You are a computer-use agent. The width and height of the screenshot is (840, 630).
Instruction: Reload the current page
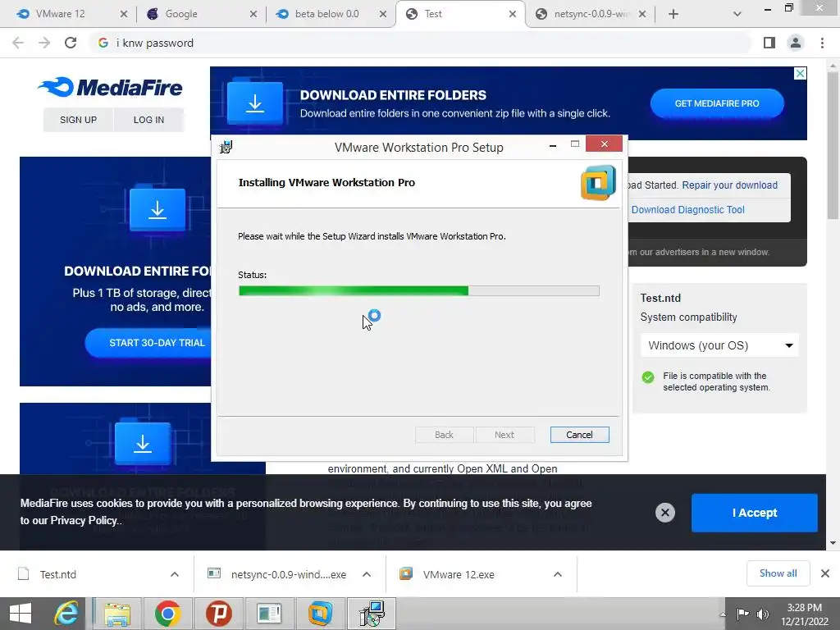click(71, 43)
